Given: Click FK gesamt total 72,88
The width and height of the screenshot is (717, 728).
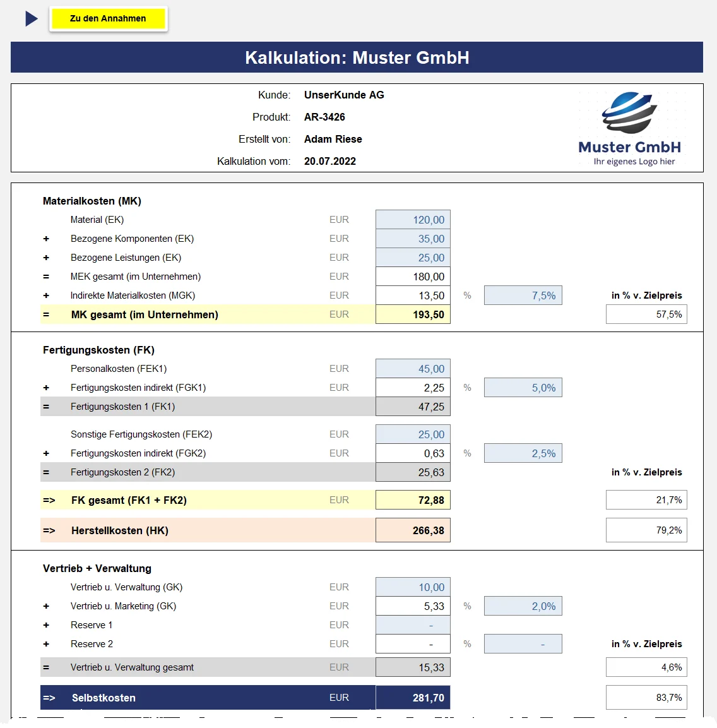Looking at the screenshot, I should 413,500.
